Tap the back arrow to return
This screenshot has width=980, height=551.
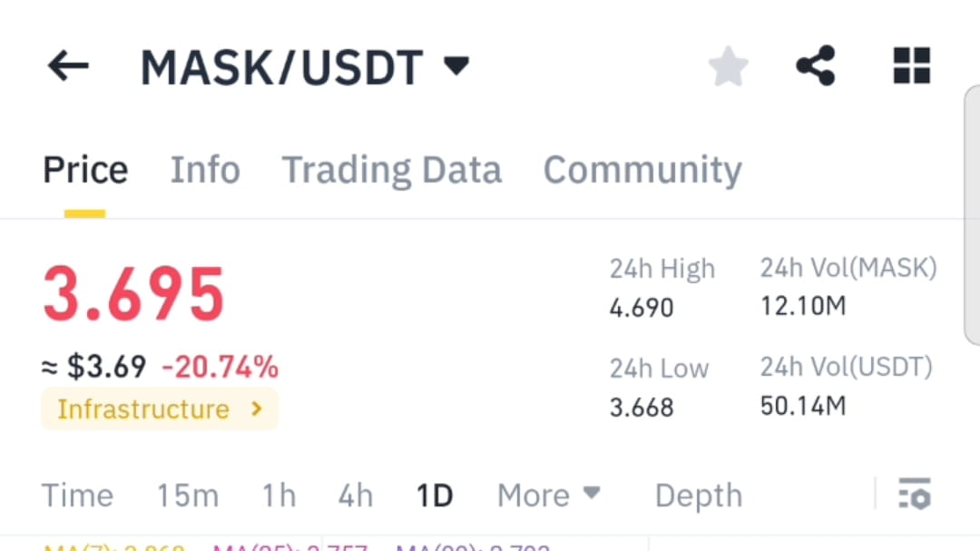tap(68, 64)
